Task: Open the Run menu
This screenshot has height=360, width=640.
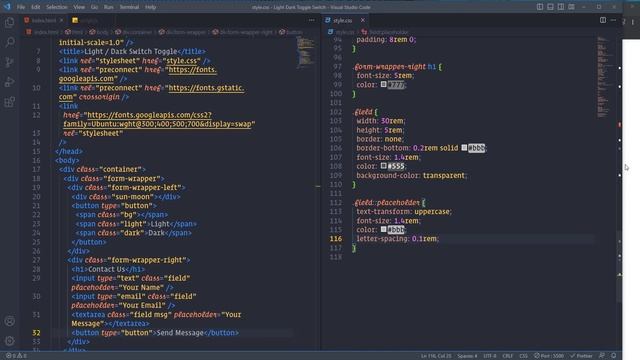Action: tap(108, 7)
